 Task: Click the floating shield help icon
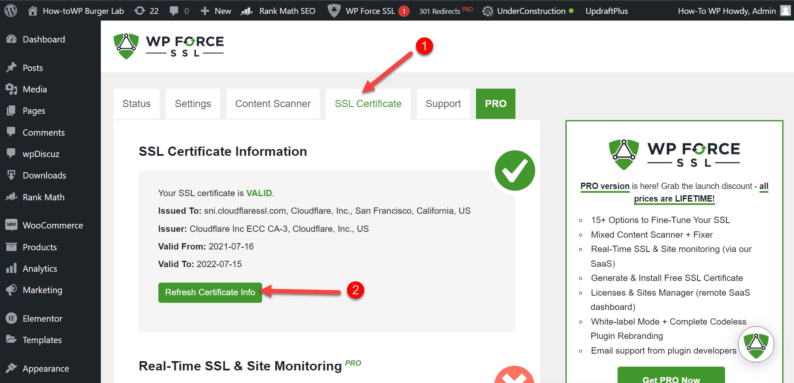756,344
